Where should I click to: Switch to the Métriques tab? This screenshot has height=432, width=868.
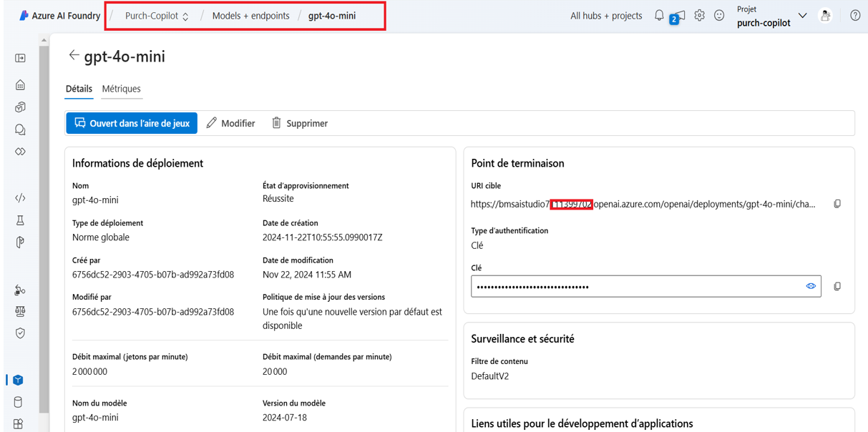(x=121, y=89)
